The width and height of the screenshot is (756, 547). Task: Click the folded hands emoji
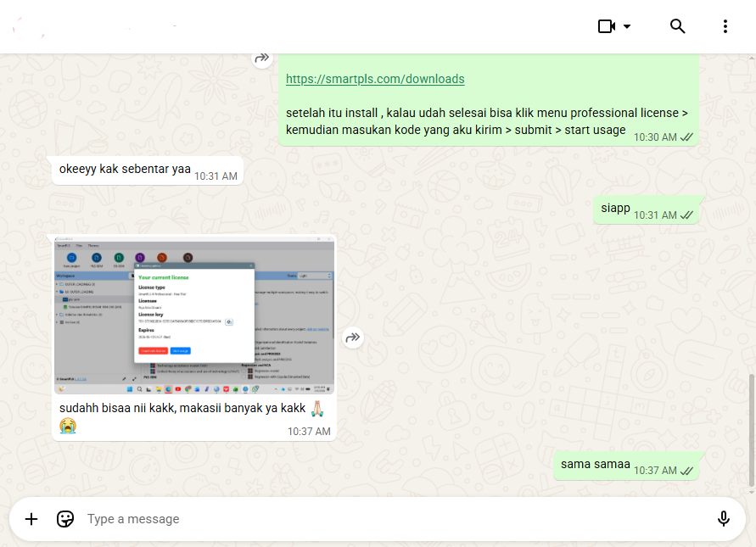(317, 408)
